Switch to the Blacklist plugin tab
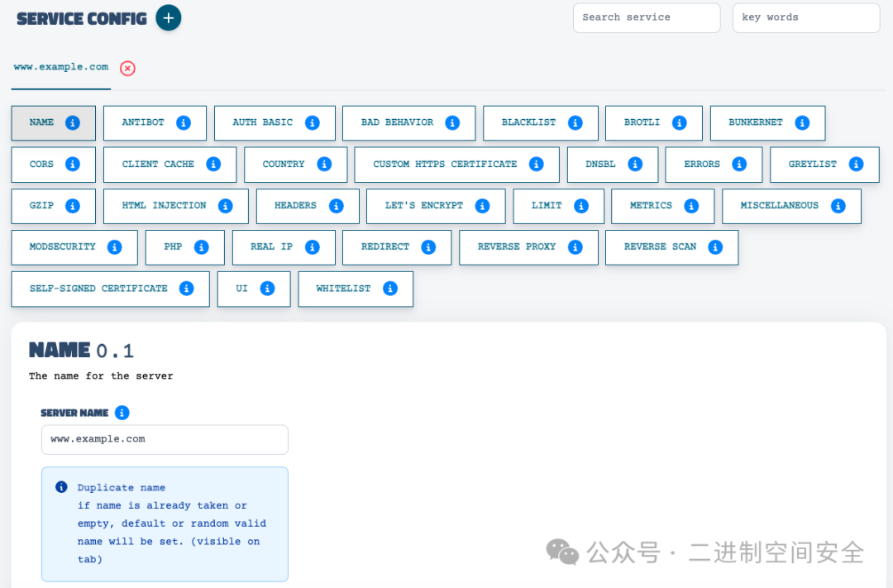This screenshot has width=893, height=588. (x=529, y=122)
